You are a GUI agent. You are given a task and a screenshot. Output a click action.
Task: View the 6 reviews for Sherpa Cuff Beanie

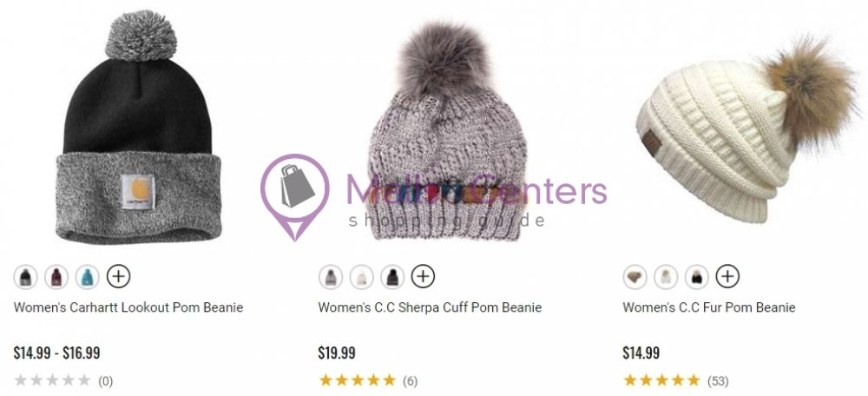(x=411, y=381)
